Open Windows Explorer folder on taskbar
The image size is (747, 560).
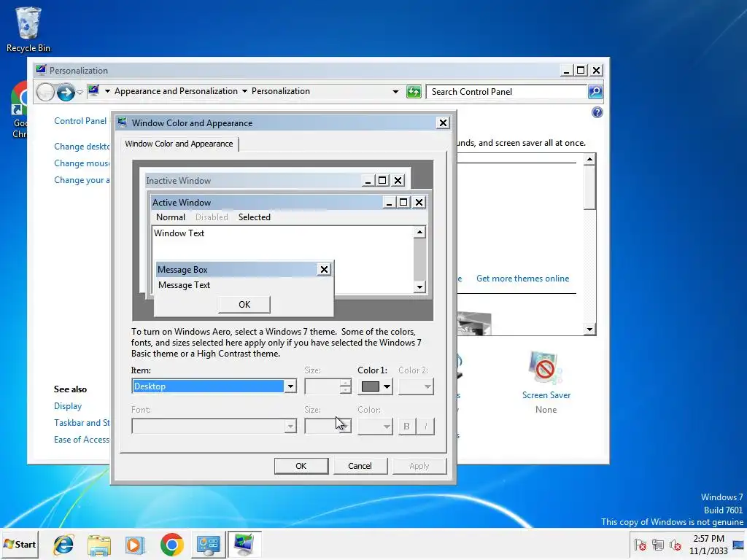click(x=99, y=544)
